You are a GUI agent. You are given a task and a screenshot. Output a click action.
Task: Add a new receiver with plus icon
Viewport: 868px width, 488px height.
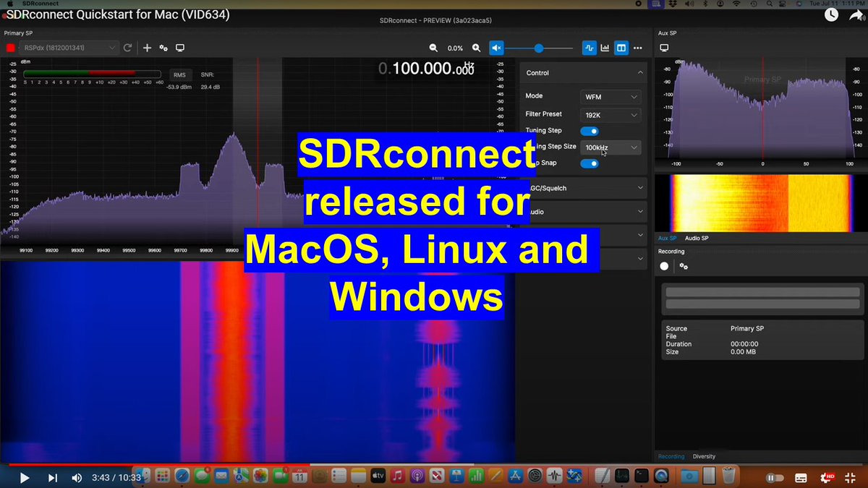pyautogui.click(x=147, y=48)
